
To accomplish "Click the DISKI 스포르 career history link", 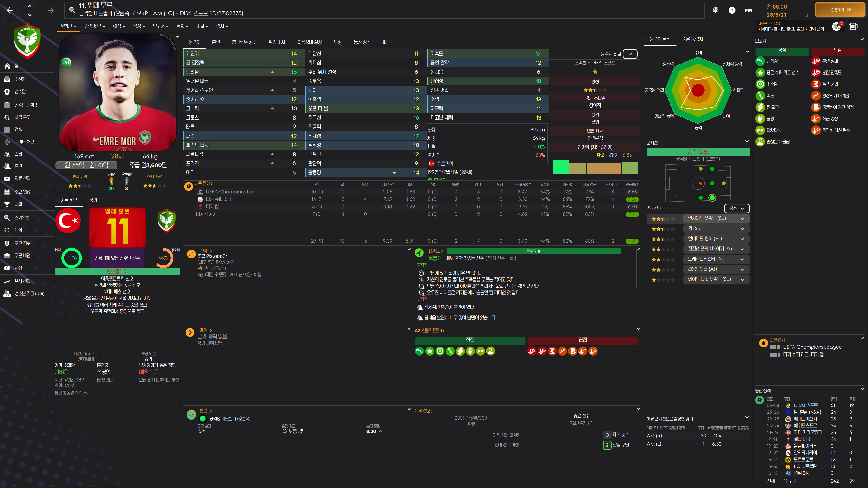I will click(805, 405).
